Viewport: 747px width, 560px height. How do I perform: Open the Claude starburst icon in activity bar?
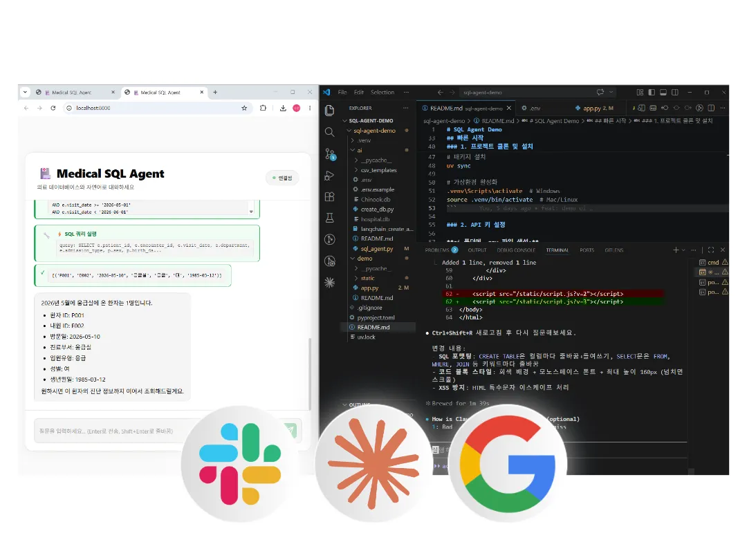(329, 283)
